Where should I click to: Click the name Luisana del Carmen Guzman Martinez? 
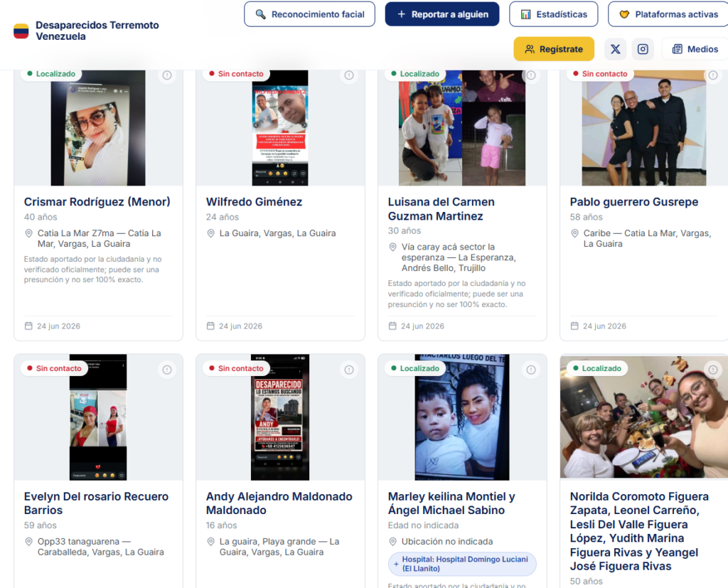click(441, 209)
